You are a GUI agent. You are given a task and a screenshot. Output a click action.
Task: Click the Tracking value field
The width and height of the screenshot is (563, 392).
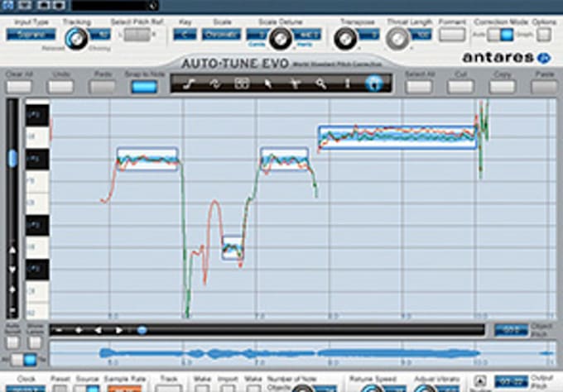click(x=100, y=35)
